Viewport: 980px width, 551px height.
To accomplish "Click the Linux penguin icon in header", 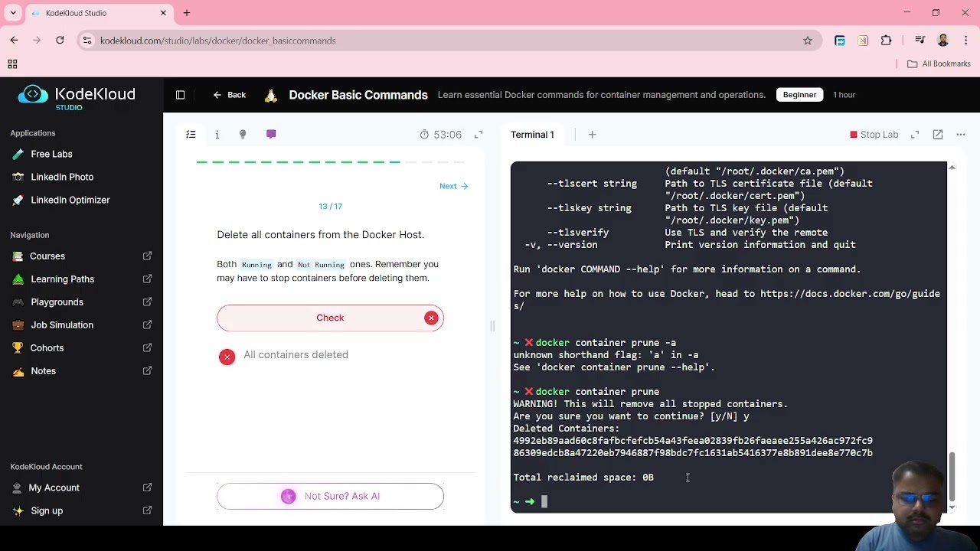I will 270,95.
